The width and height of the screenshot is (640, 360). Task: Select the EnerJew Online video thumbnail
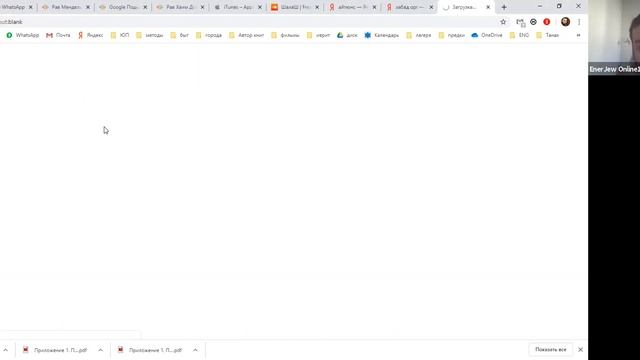[614, 37]
